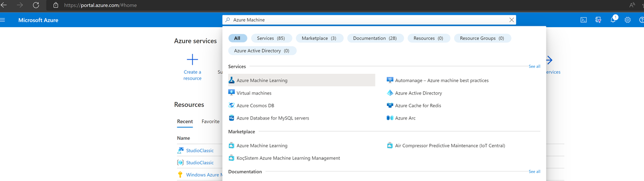Click the address bar lock icon
644x181 pixels.
[56, 5]
